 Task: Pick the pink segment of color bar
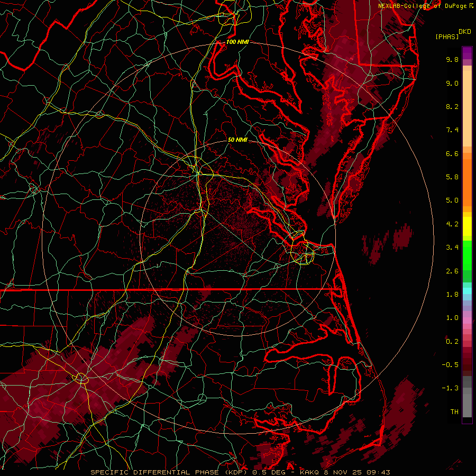(467, 321)
